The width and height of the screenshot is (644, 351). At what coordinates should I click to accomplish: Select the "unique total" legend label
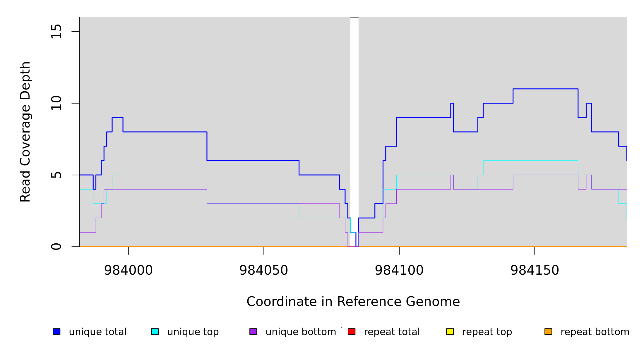[98, 332]
